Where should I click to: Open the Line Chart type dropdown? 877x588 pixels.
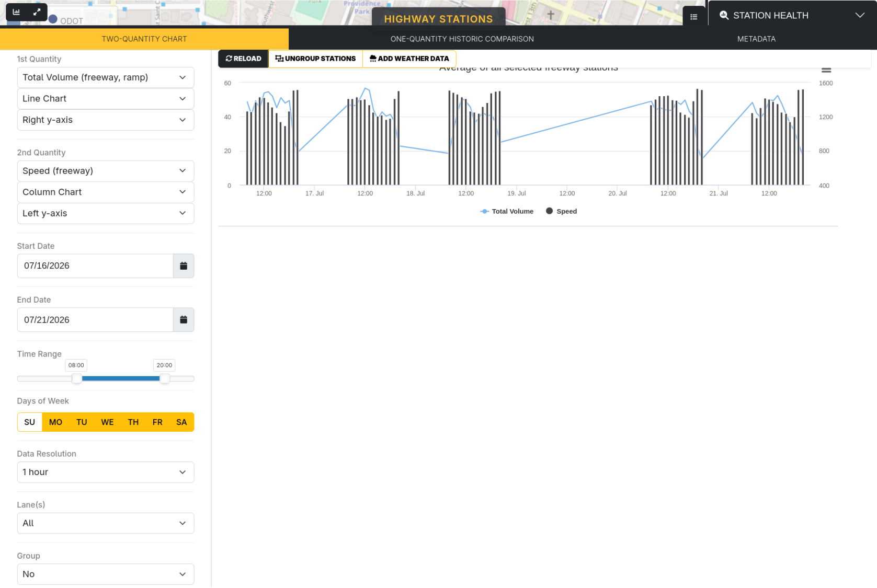pos(106,99)
